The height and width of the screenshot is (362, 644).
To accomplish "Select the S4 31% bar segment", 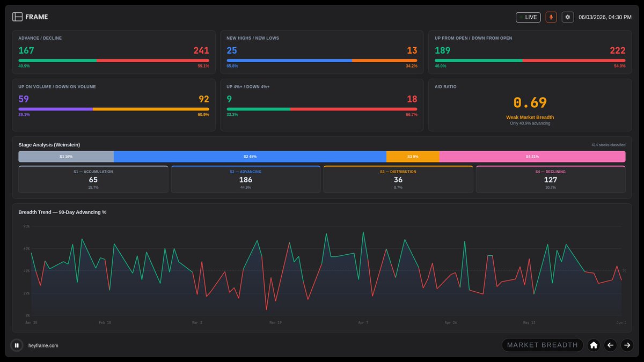I will pos(532,157).
